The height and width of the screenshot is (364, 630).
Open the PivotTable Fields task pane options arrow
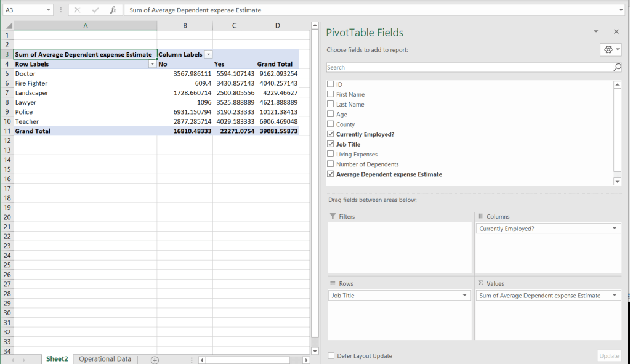596,32
